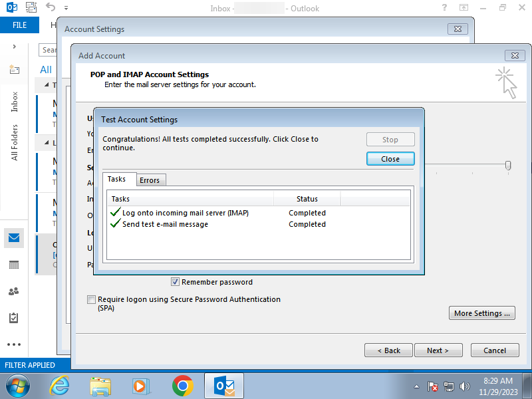Screen dimensions: 532x399
Task: Show more navigation options ellipsis
Action: [x=14, y=344]
